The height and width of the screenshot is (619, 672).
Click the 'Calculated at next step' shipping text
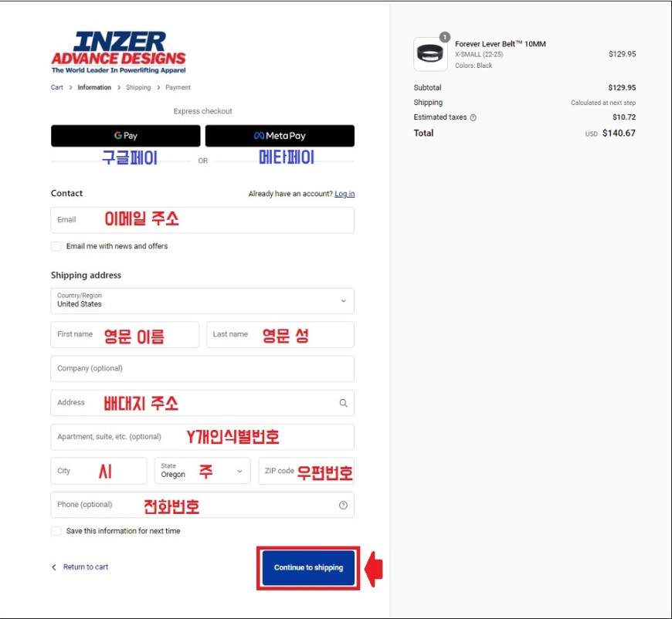click(x=603, y=103)
